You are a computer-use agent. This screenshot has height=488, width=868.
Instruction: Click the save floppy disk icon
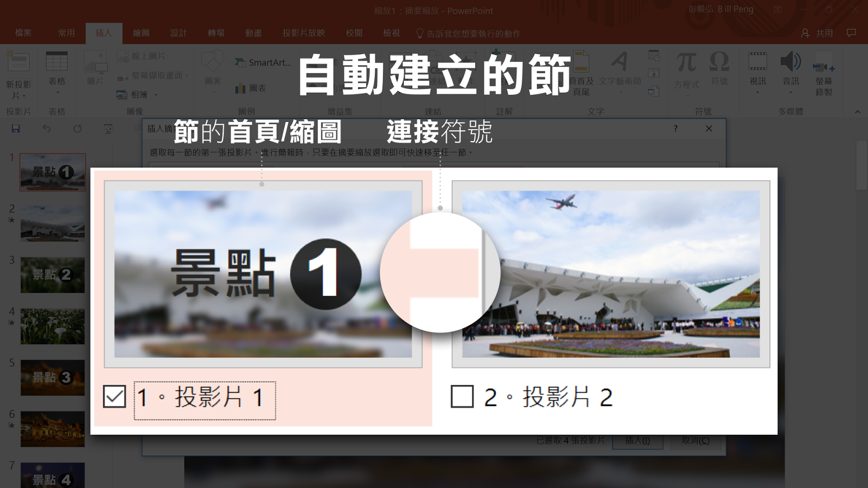16,129
